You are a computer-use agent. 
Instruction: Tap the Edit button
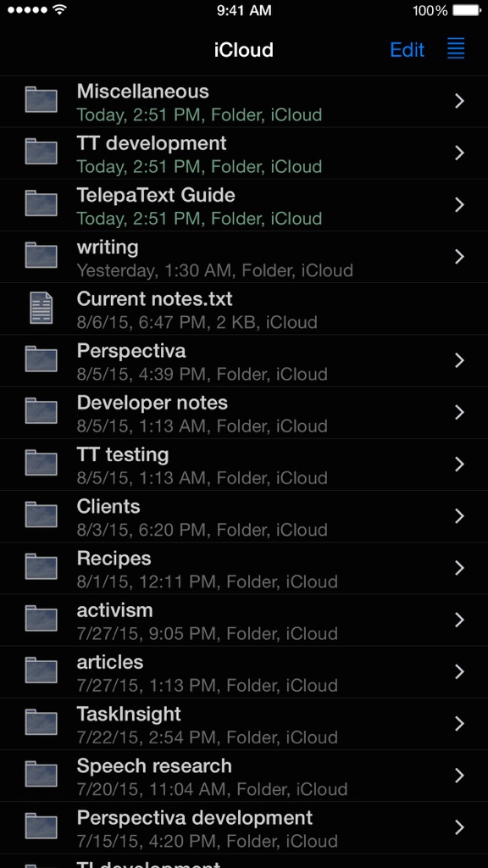[x=407, y=50]
